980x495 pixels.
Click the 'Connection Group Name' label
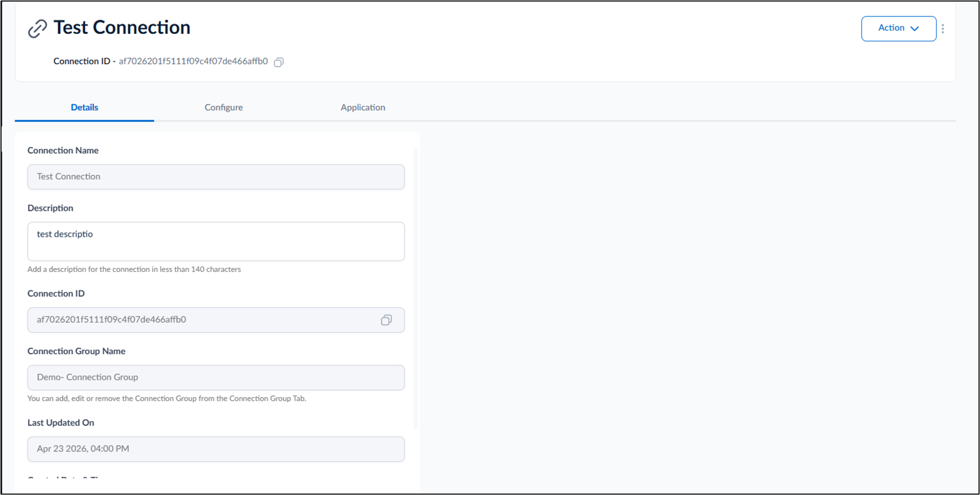click(76, 351)
